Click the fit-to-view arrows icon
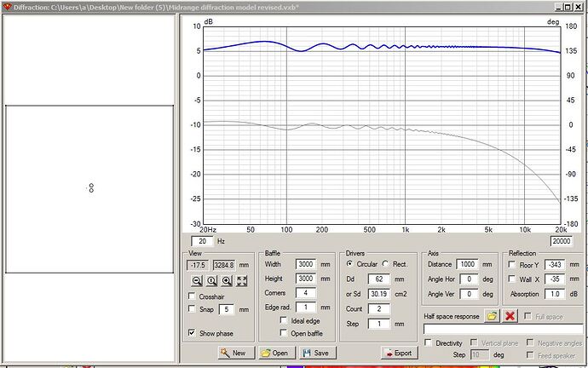This screenshot has height=368, width=588. point(241,280)
